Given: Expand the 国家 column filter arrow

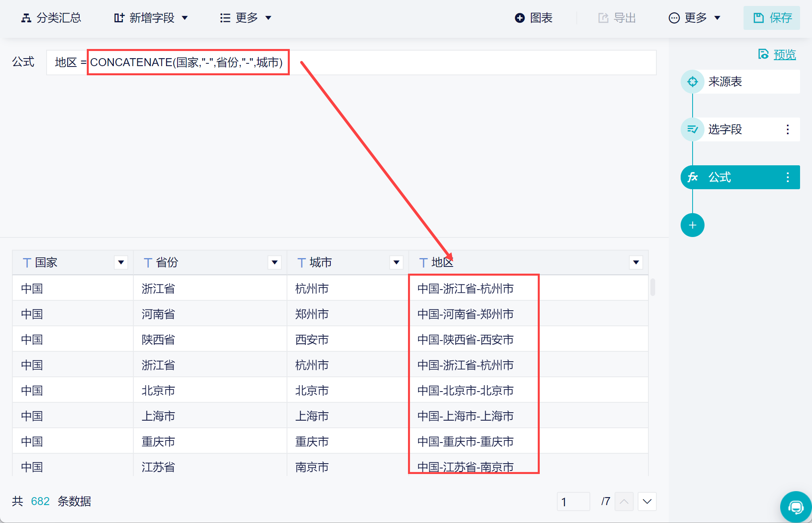Looking at the screenshot, I should [121, 262].
